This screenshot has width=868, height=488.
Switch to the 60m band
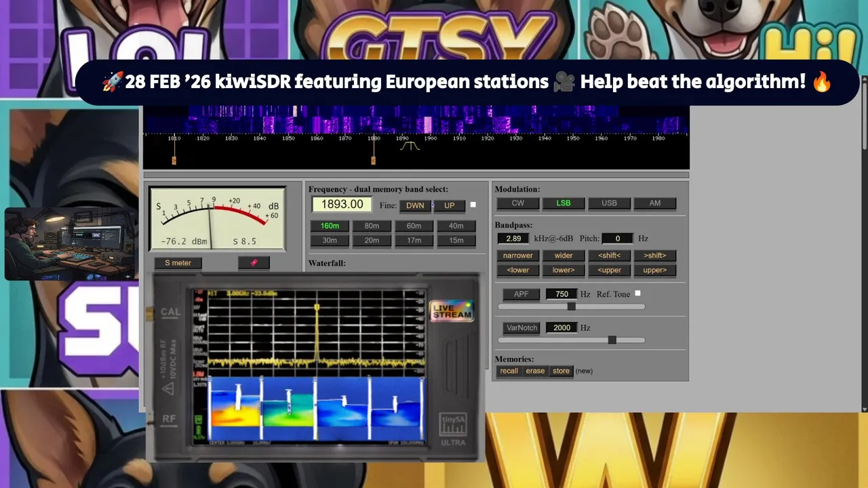[414, 226]
